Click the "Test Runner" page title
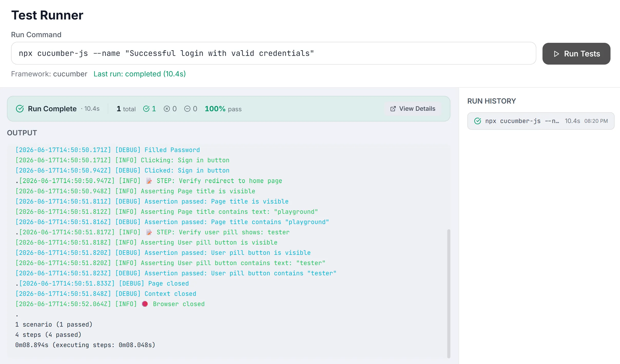Viewport: 620px width, 364px height. point(47,15)
